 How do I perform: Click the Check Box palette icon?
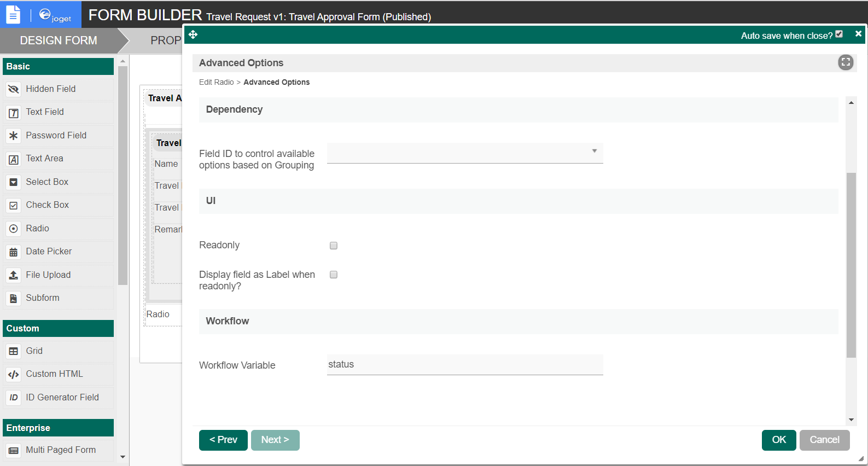(14, 206)
